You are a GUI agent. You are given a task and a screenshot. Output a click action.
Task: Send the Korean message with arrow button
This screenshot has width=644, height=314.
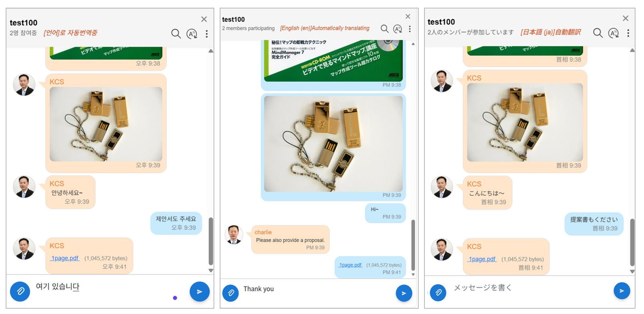point(199,292)
